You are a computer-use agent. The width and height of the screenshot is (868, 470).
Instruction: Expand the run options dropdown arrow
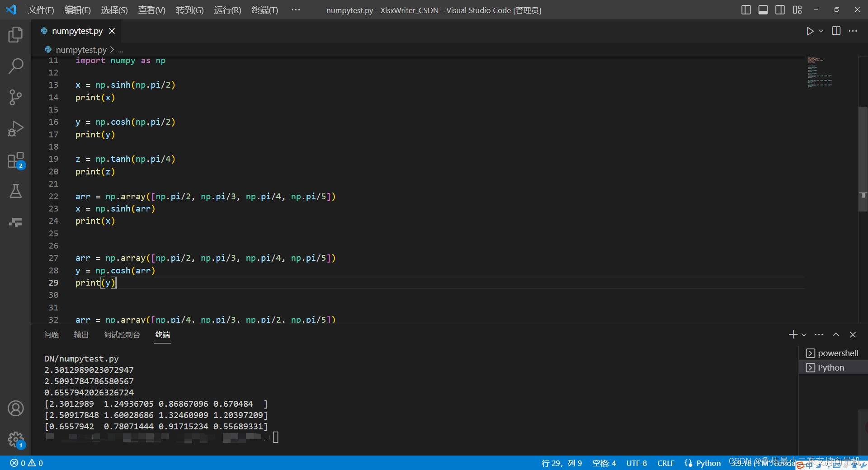tap(821, 31)
